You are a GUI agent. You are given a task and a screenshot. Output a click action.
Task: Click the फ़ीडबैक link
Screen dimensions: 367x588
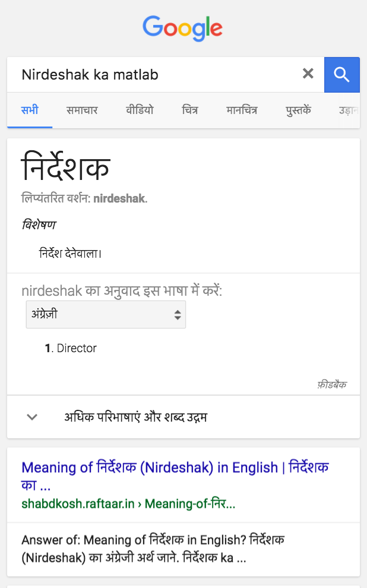[x=332, y=384]
